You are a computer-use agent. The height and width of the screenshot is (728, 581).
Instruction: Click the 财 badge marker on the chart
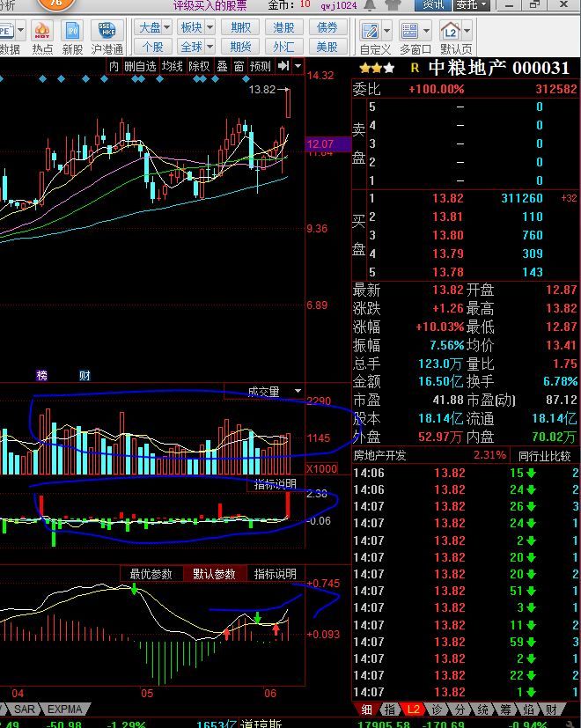pyautogui.click(x=85, y=376)
